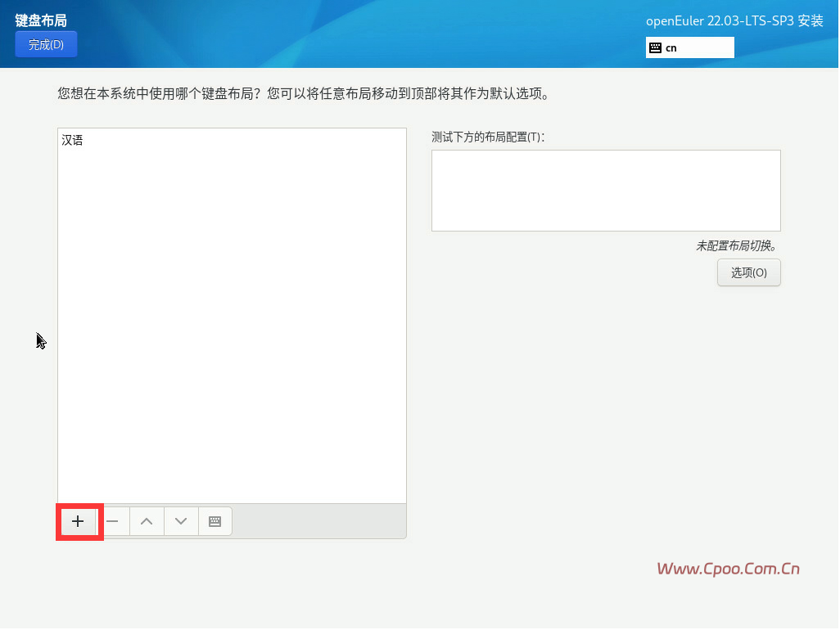
Task: Move layout down with down-arrow icon
Action: pos(181,521)
